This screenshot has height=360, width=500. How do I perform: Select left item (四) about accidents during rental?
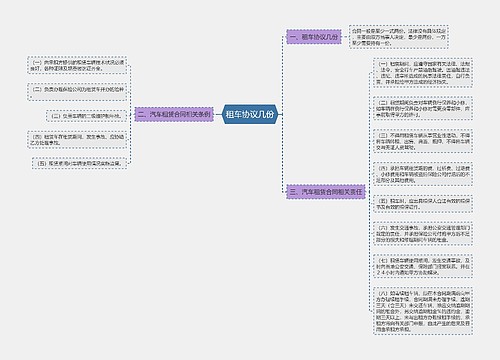click(77, 140)
